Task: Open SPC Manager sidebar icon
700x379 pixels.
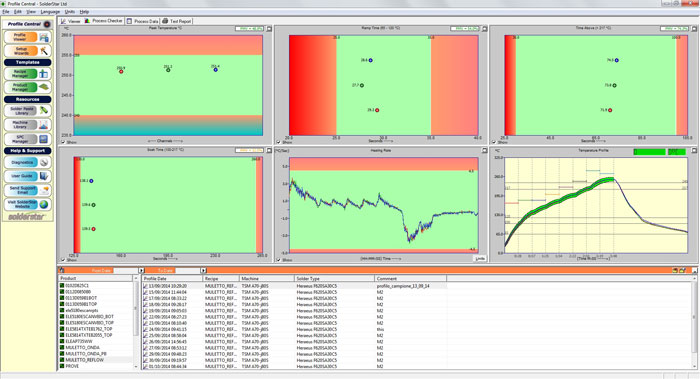Action: tap(44, 139)
